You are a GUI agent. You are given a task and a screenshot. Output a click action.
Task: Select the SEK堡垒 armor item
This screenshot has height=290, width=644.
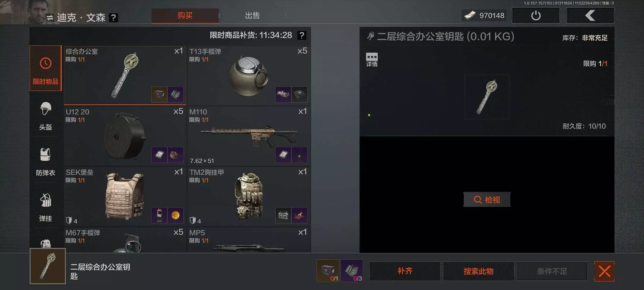(125, 196)
